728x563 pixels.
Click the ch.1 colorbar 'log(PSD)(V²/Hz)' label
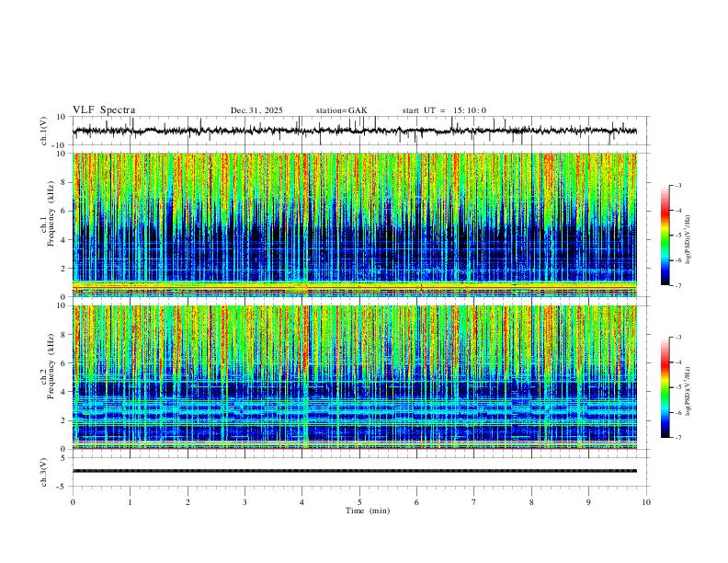tap(688, 240)
